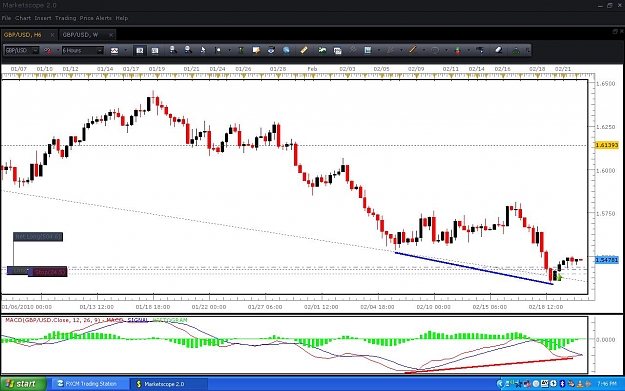The width and height of the screenshot is (625, 391).
Task: Click the green arrow marker on the chart
Action: pos(559,277)
